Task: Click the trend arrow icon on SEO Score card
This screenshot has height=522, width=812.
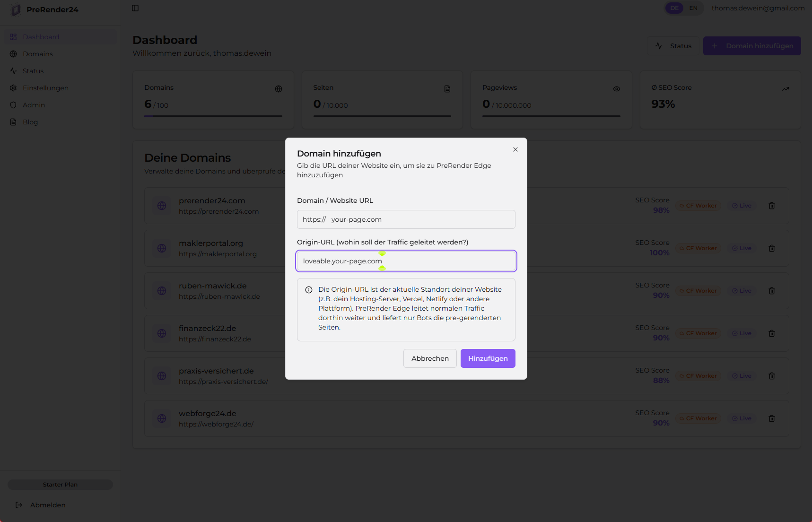Action: [786, 89]
